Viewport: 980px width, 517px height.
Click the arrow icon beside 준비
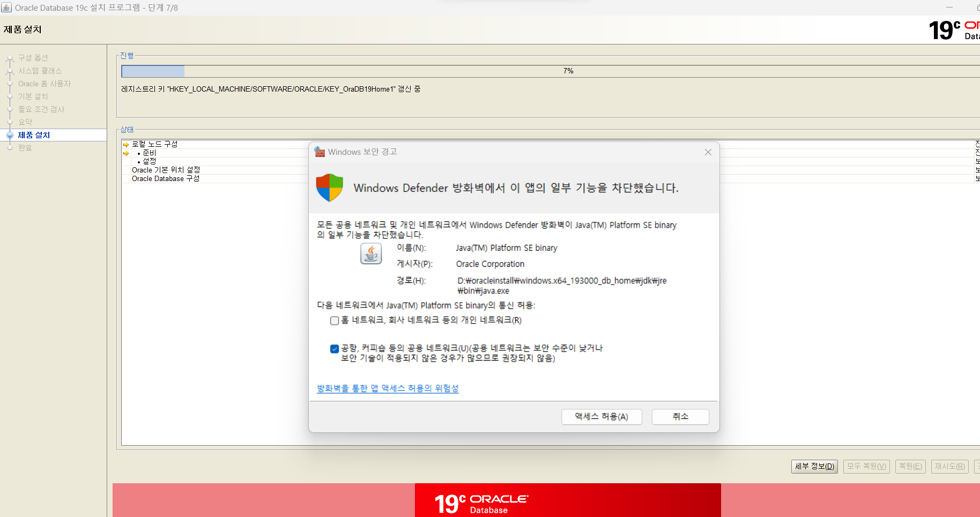tap(126, 153)
